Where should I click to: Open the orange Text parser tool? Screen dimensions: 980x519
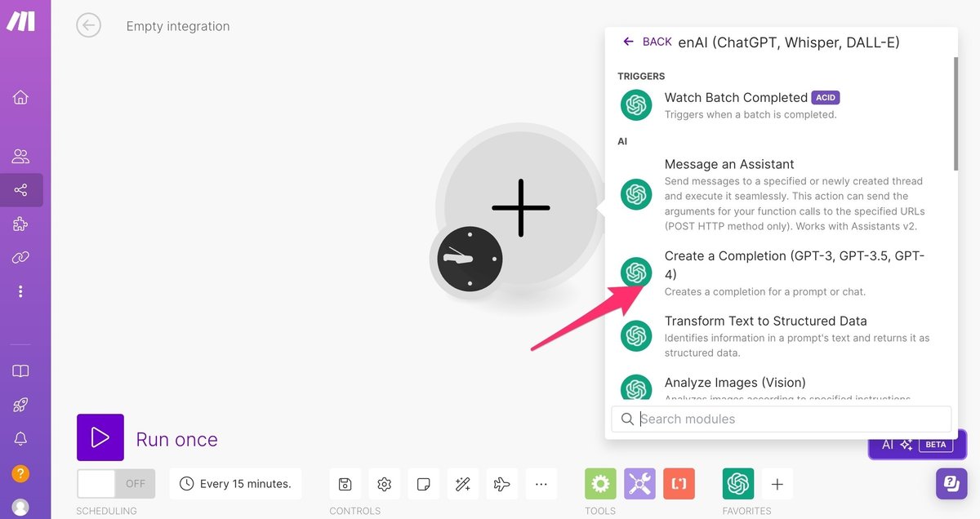[679, 484]
